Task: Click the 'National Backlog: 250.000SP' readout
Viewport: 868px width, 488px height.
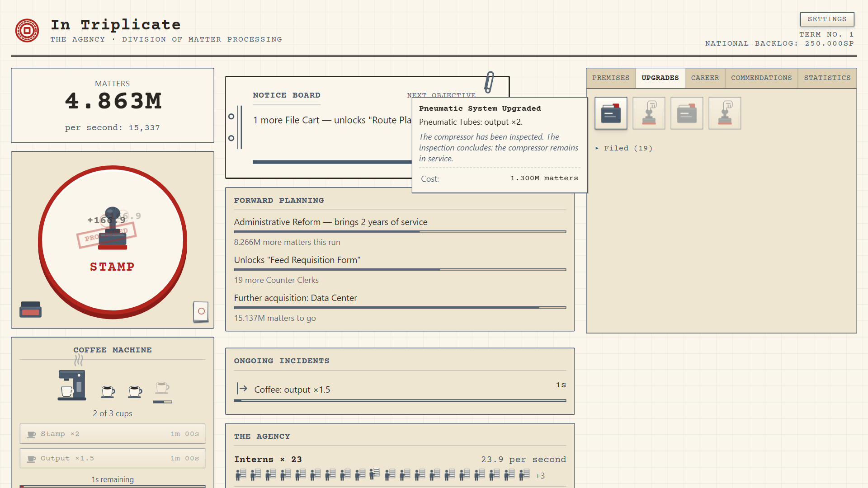Action: 779,43
